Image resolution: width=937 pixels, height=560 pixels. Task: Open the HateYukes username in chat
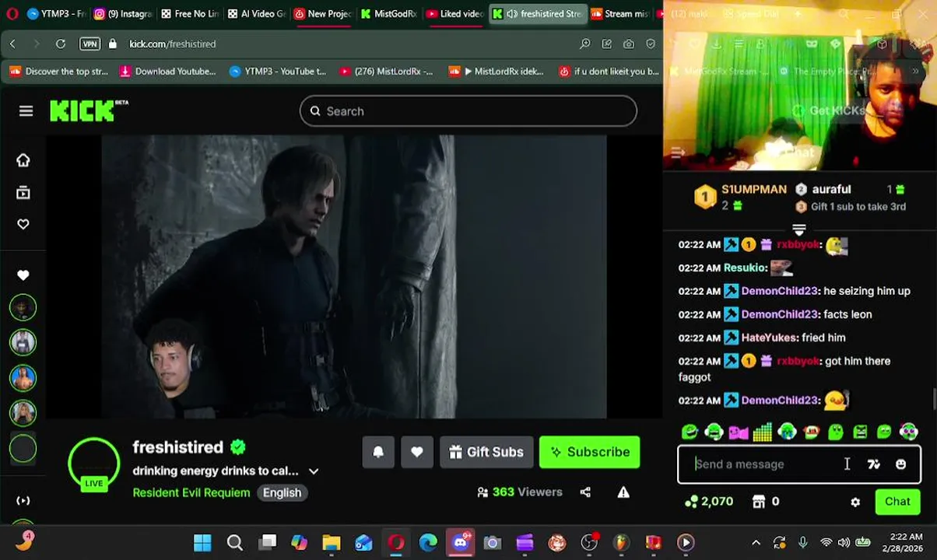(x=769, y=338)
